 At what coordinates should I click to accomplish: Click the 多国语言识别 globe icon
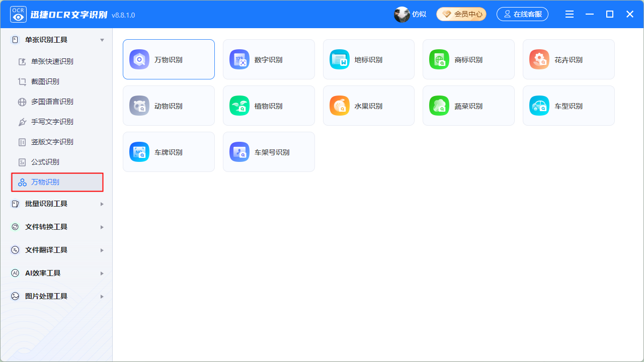(x=22, y=102)
